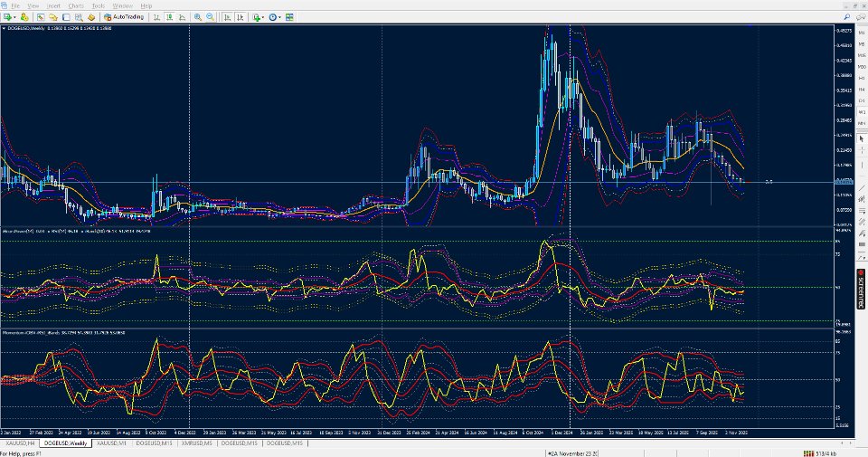Select the M1 timeframe button
This screenshot has width=868, height=457.
coord(862,33)
